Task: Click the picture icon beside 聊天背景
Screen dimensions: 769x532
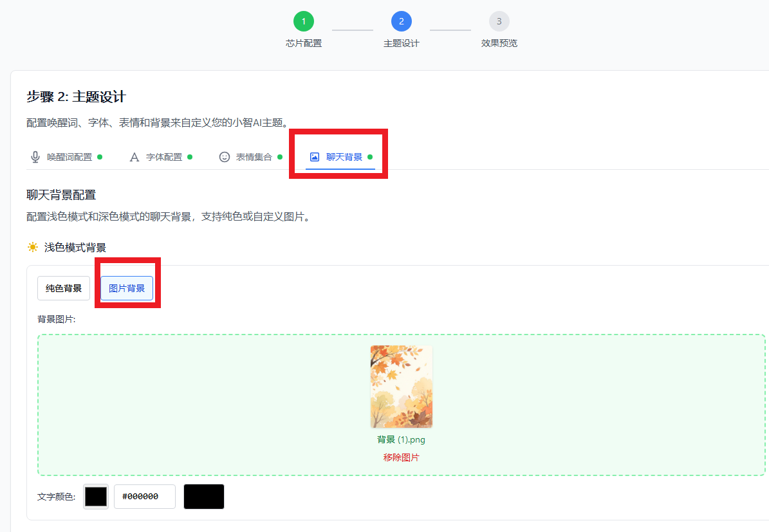Action: coord(315,157)
